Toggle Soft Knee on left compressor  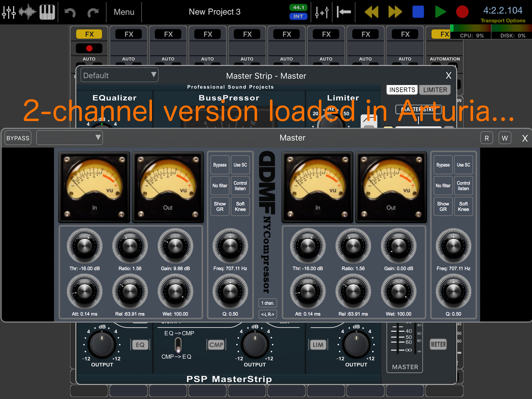(x=240, y=206)
